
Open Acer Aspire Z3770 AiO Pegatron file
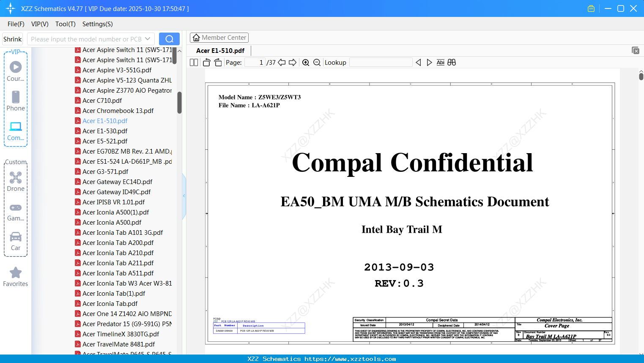point(123,91)
